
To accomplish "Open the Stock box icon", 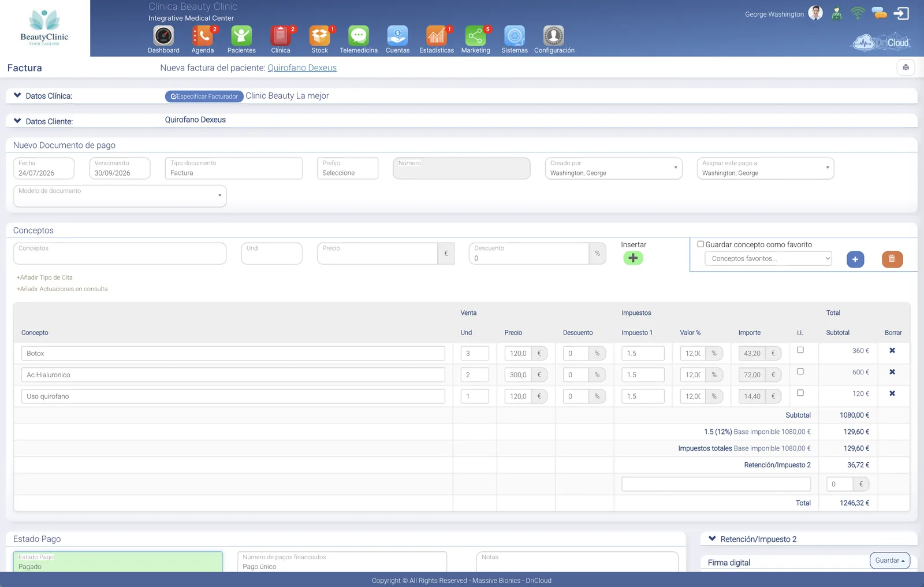I will [319, 36].
